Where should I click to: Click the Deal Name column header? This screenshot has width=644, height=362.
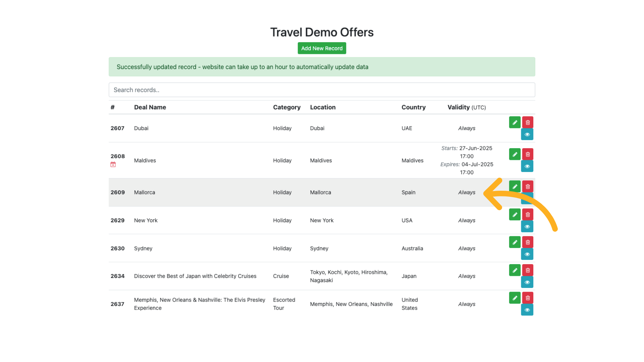[150, 107]
